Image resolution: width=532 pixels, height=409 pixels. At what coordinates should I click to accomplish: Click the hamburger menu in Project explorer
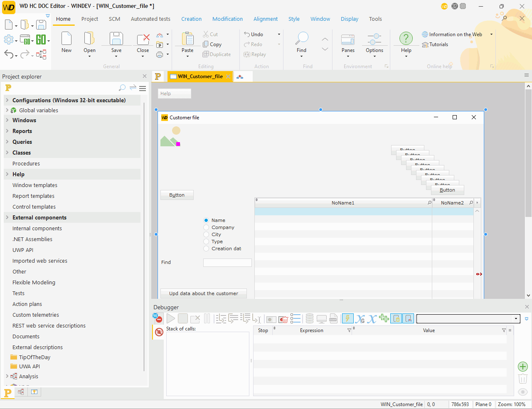pos(143,88)
